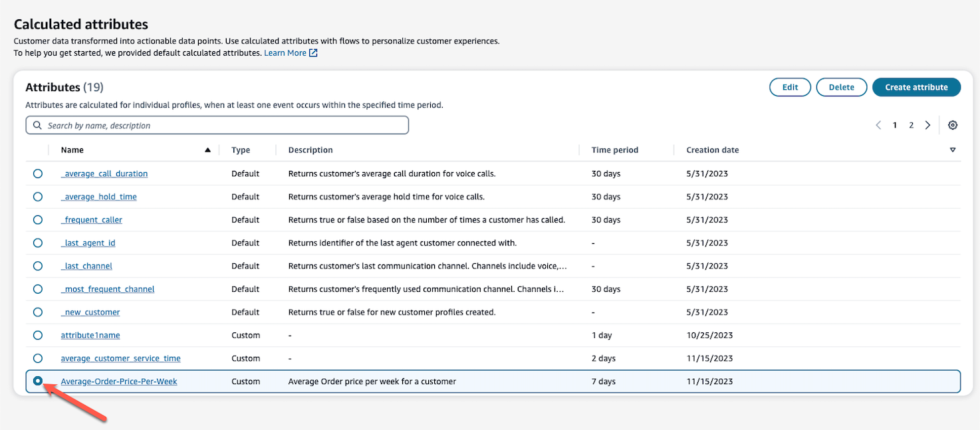
Task: Click the Learn More external link icon
Action: point(313,53)
